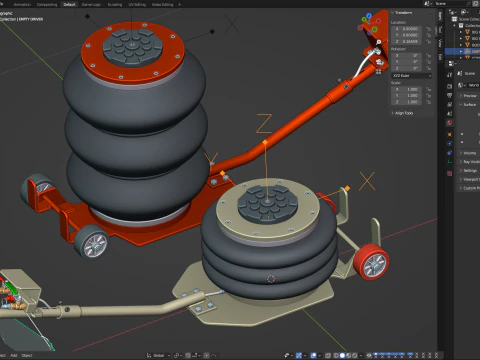Open the Physics properties tab icon
This screenshot has height=360, width=480.
point(450,143)
